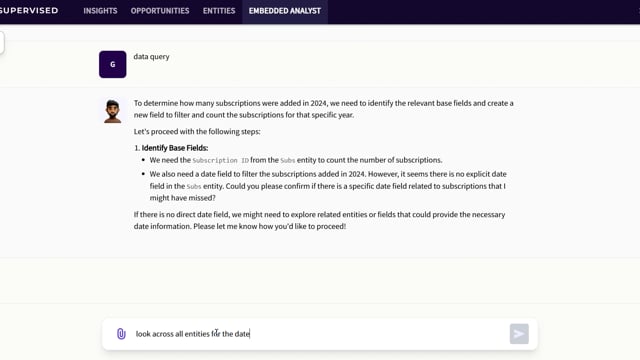Attach a file with the paperclip icon
This screenshot has width=640, height=360.
[121, 334]
